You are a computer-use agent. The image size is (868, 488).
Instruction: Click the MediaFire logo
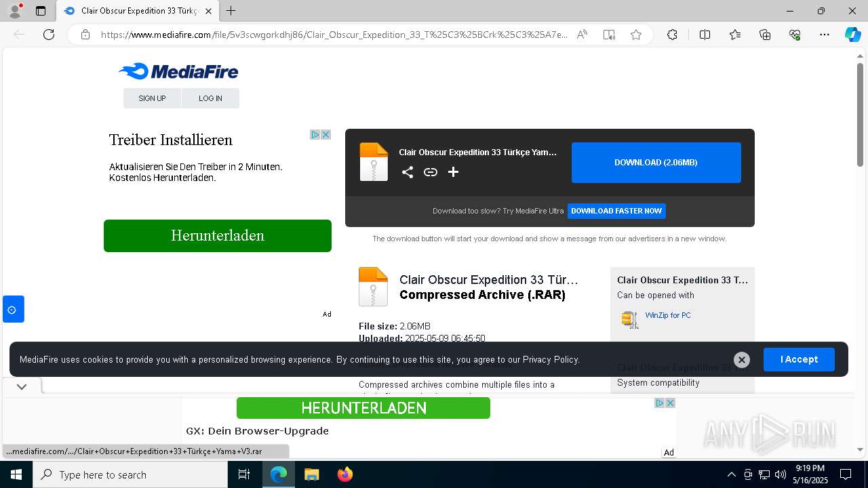(178, 71)
